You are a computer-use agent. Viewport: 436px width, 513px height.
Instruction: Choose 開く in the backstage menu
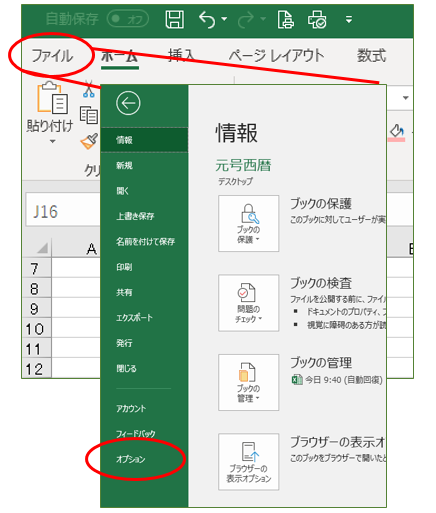144,190
